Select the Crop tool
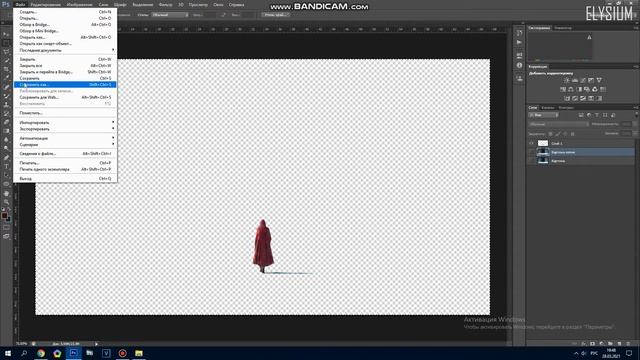Screen dimensions: 640x360 point(6,69)
